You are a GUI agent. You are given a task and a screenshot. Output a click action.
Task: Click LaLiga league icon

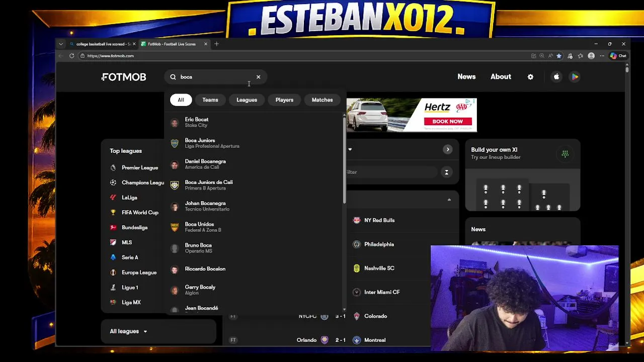(113, 198)
